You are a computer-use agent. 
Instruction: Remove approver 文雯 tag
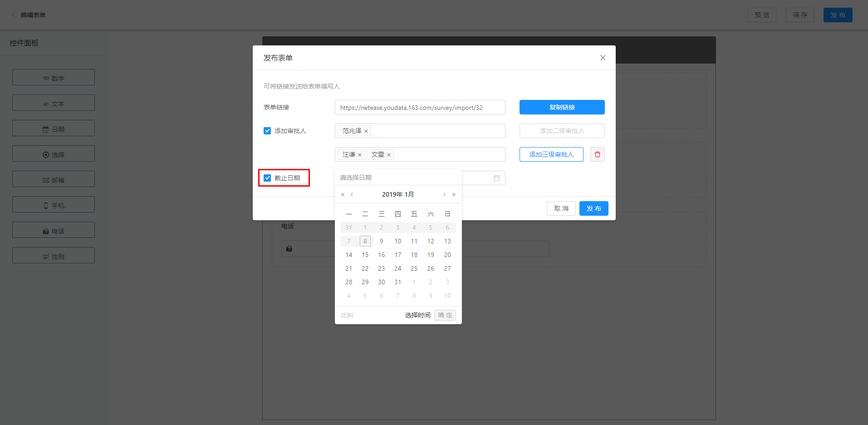[x=389, y=155]
